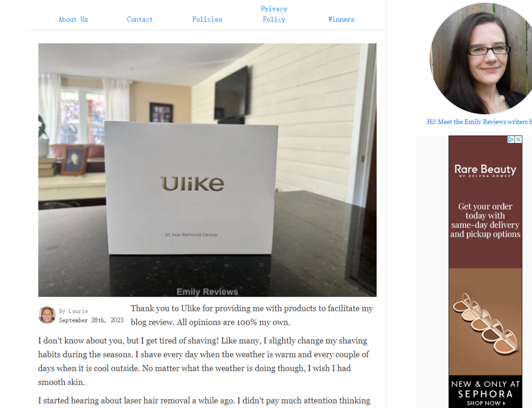Close the Rare Beauty ad
Viewport: 532px width, 408px height.
click(518, 139)
